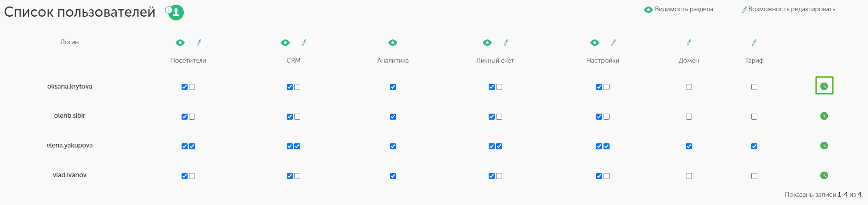Click the pencil icon above CRM column
Viewport: 868px width, 205px height.
pos(304,43)
